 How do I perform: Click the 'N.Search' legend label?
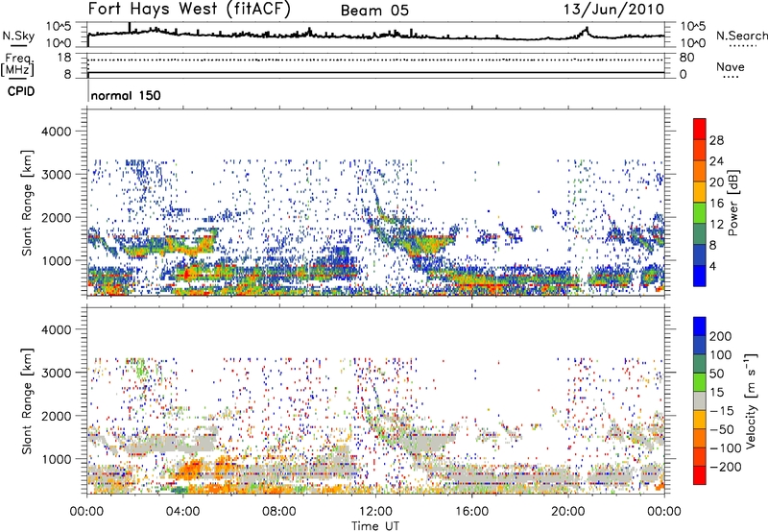point(741,36)
